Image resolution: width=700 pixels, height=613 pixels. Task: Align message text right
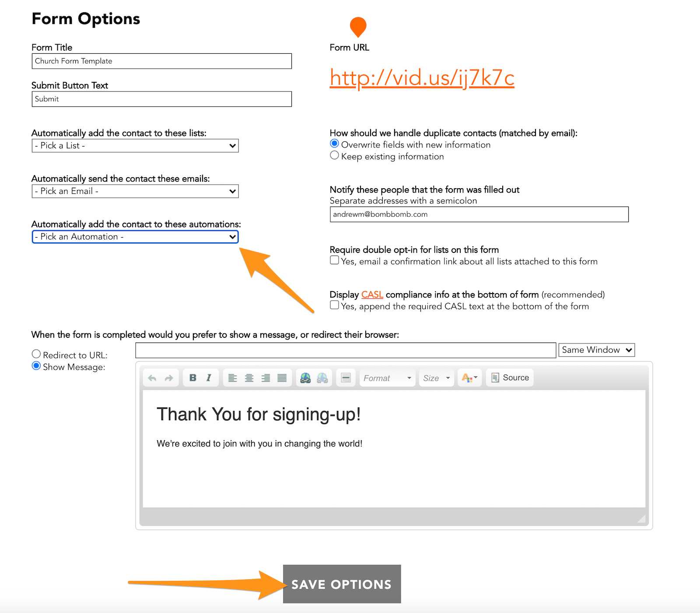(x=266, y=378)
